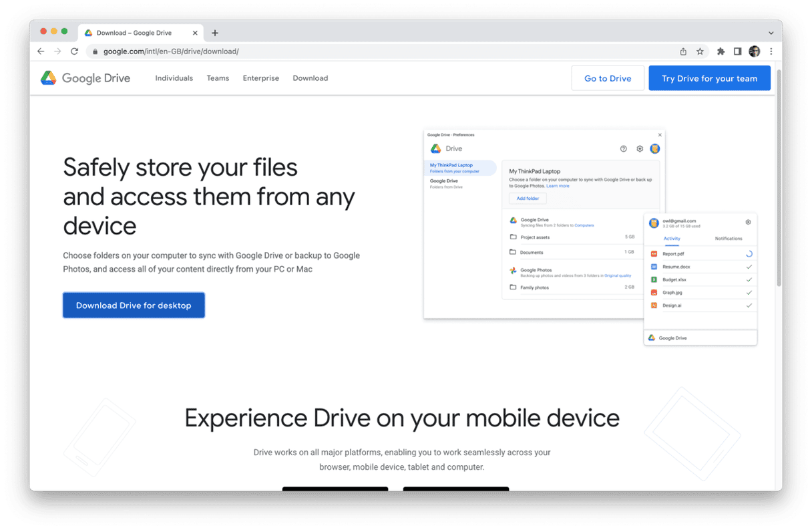Click Try Drive for your team
The width and height of the screenshot is (812, 530).
709,78
